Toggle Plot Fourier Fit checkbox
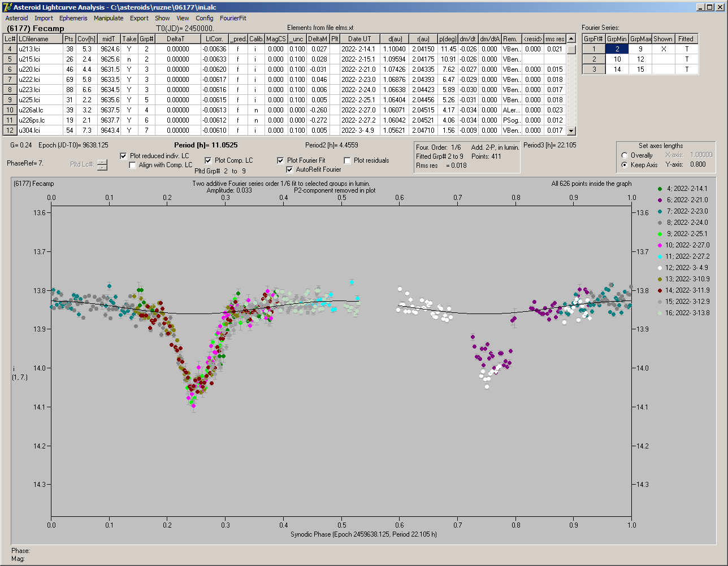 pos(280,160)
